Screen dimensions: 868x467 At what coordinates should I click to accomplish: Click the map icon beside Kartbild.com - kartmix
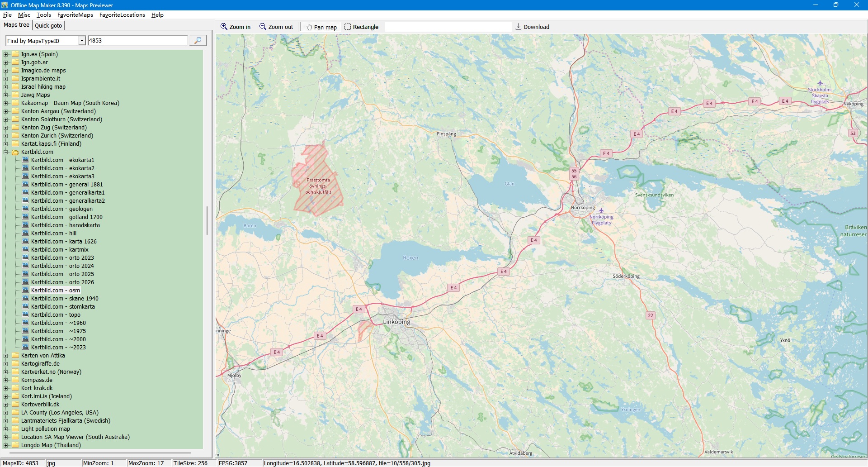pyautogui.click(x=25, y=249)
